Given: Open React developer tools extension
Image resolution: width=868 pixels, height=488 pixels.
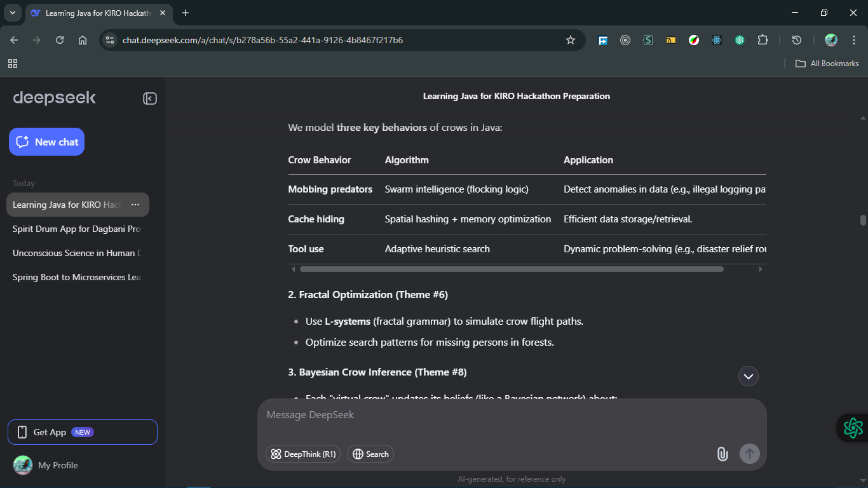Looking at the screenshot, I should point(717,40).
